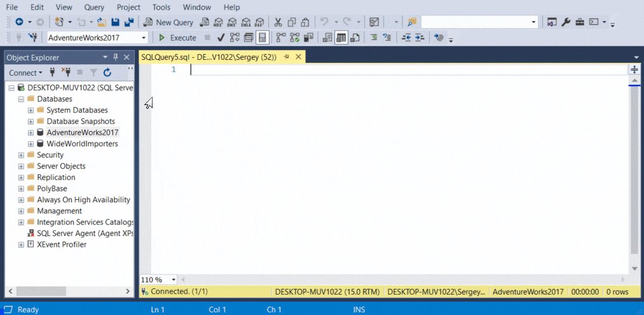Open the Connect dropdown in Object Explorer
This screenshot has width=644, height=315.
point(25,73)
